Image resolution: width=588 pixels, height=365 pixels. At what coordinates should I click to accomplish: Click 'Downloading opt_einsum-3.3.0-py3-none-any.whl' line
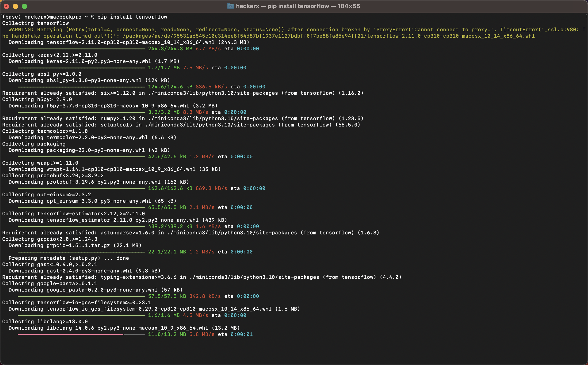tap(92, 201)
